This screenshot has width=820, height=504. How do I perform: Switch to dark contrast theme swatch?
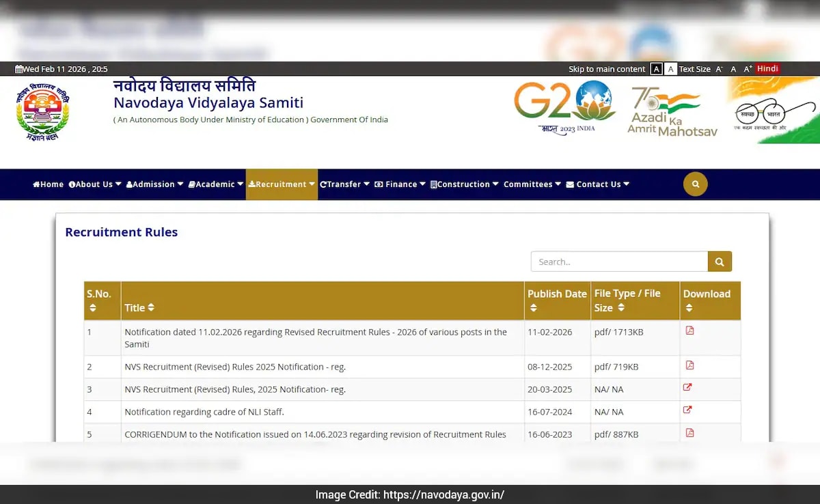[x=656, y=69]
